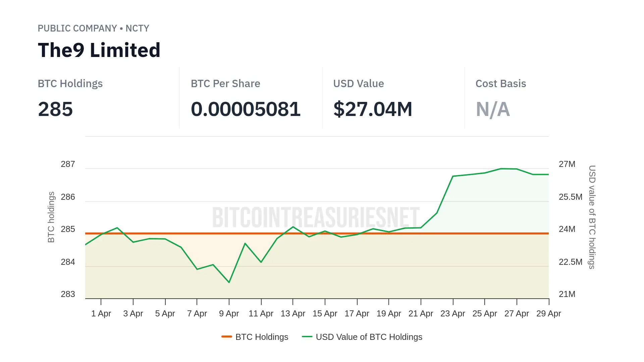
Task: Click the 29 Apr x-axis date label
Action: 548,313
